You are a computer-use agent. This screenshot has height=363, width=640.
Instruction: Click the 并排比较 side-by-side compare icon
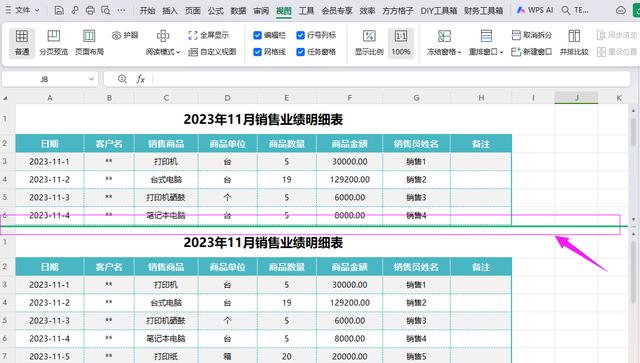tap(574, 36)
